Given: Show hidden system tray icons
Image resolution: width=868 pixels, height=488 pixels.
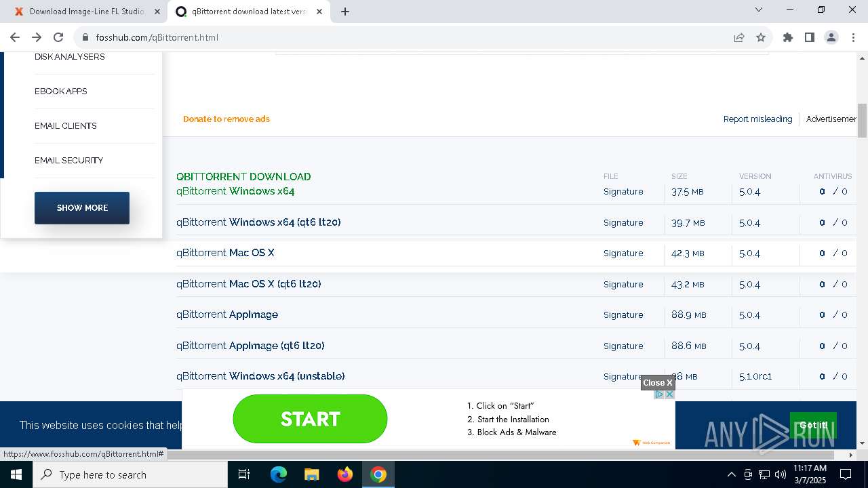Looking at the screenshot, I should (731, 474).
